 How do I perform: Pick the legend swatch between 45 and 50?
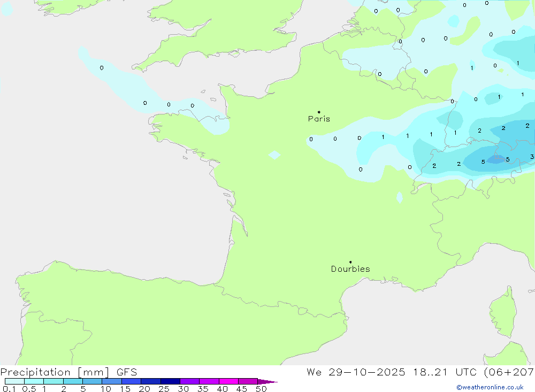pos(248,381)
